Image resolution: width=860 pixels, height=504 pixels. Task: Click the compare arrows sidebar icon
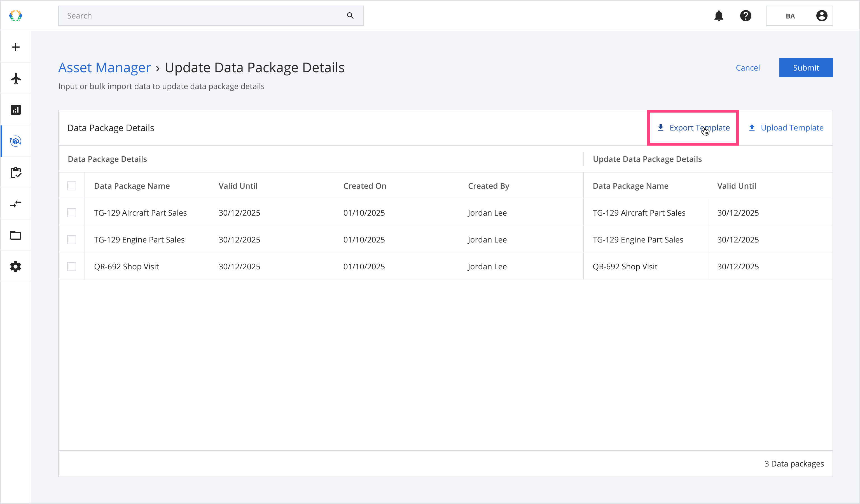(x=16, y=204)
